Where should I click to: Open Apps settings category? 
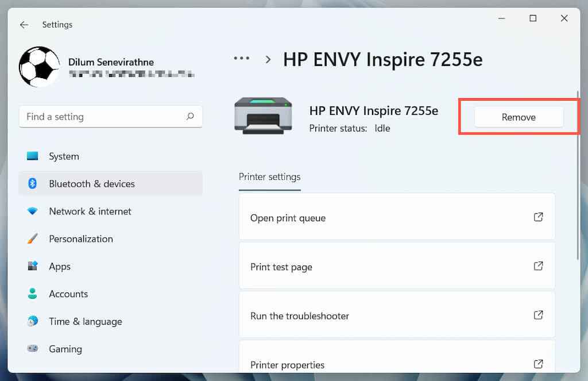coord(111,267)
